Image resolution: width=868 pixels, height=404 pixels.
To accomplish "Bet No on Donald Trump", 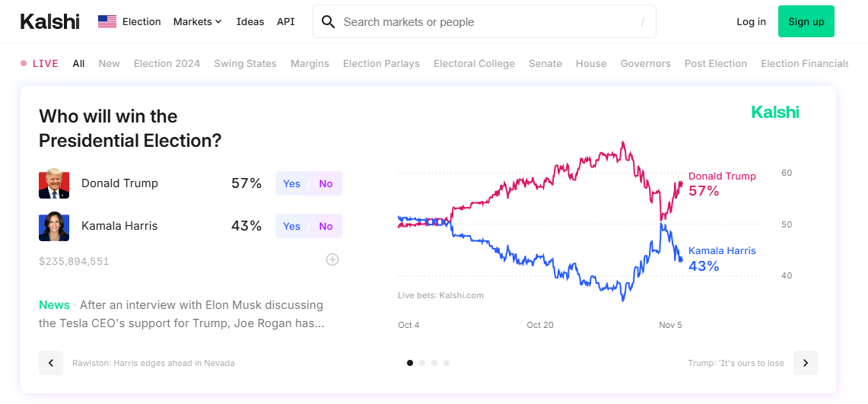I will pos(326,183).
